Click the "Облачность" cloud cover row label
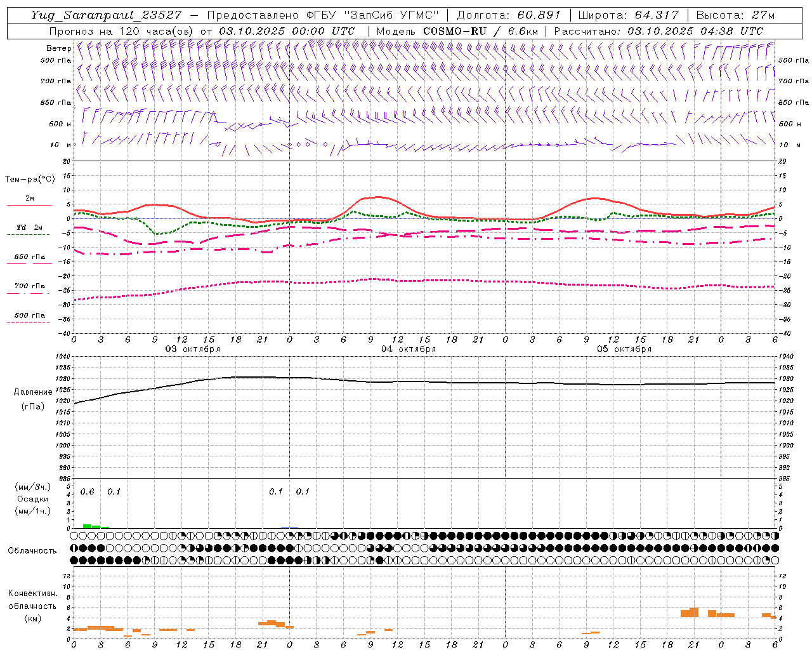The height and width of the screenshot is (650, 812). pyautogui.click(x=32, y=550)
